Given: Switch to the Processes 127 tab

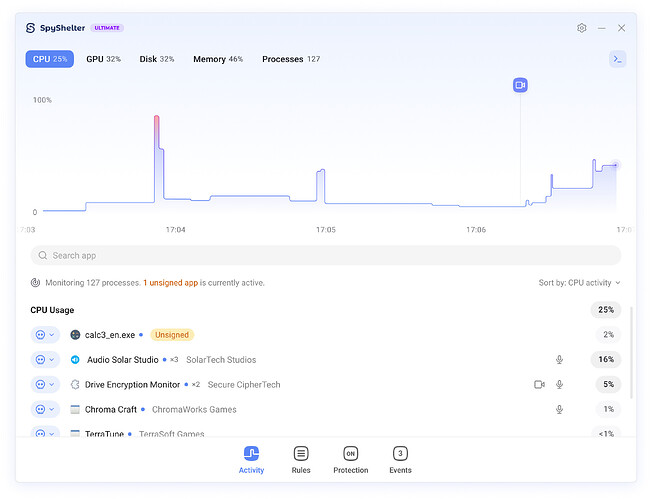Looking at the screenshot, I should pos(291,59).
